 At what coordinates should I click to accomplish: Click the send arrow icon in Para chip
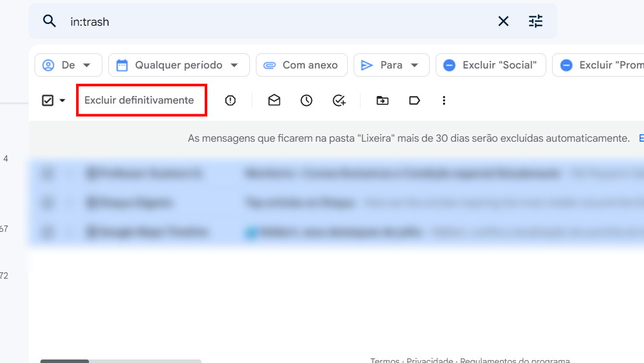[366, 66]
